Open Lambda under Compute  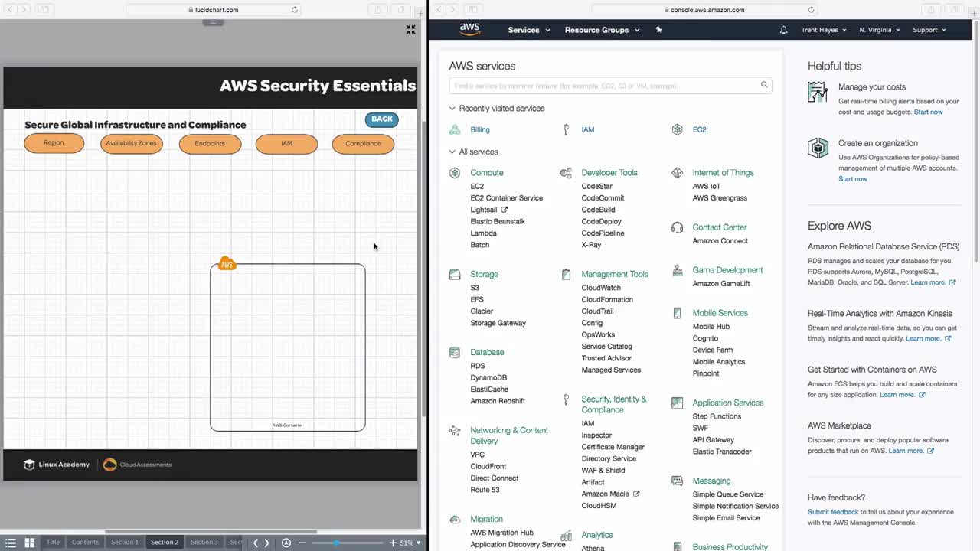(483, 233)
